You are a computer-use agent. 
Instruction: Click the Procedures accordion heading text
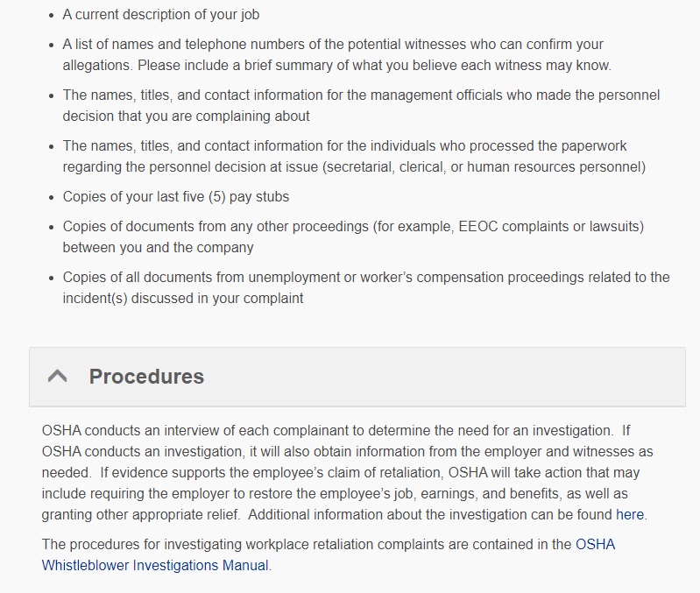[146, 377]
